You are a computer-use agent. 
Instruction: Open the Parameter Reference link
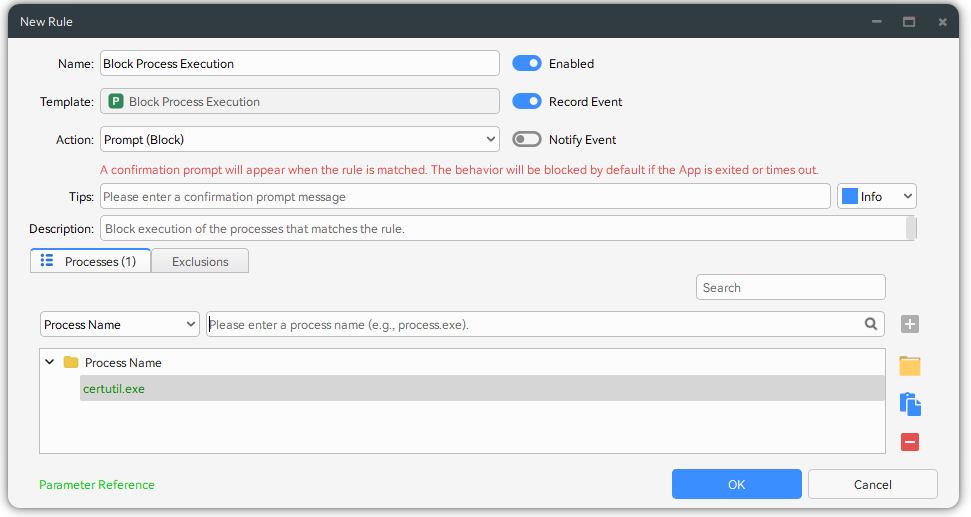point(97,485)
